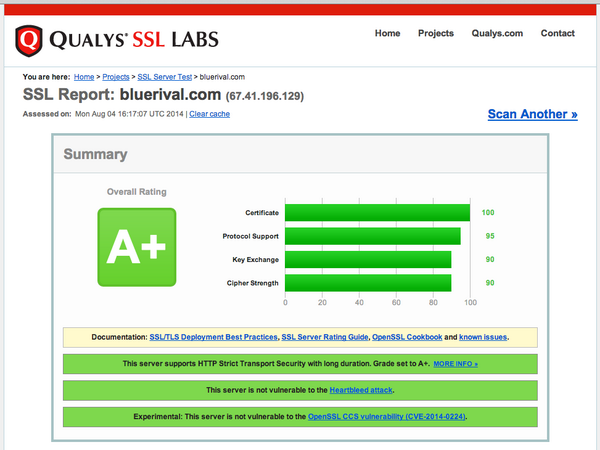Viewport: 600px width, 450px height.
Task: Click the Overall Rating label
Action: [137, 192]
